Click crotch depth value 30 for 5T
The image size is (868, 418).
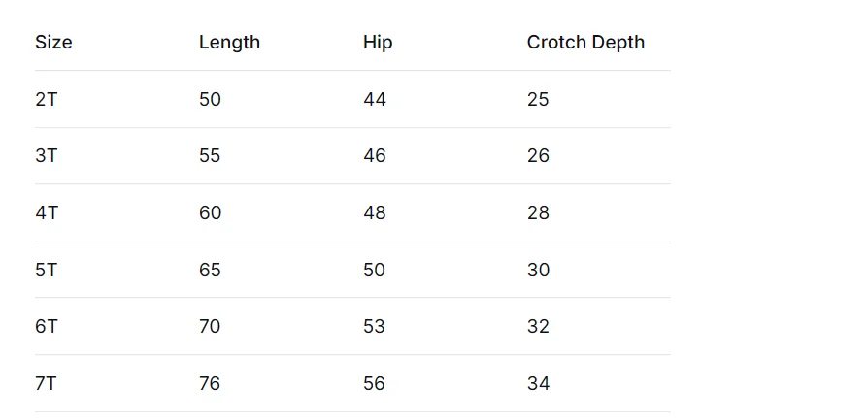(538, 270)
